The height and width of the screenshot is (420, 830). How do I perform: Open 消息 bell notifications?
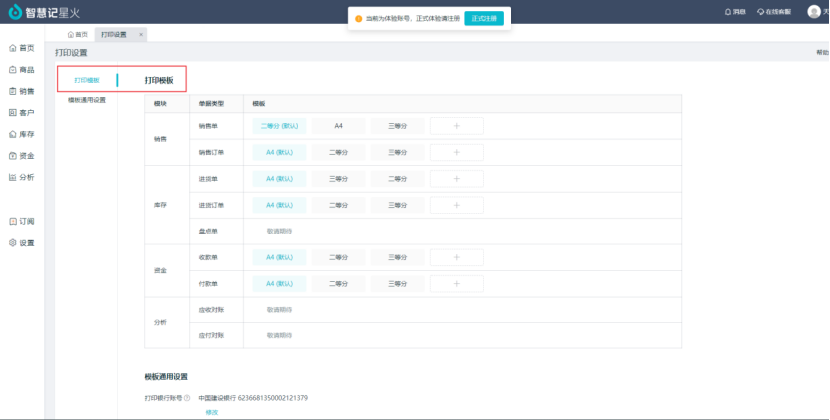coord(735,12)
